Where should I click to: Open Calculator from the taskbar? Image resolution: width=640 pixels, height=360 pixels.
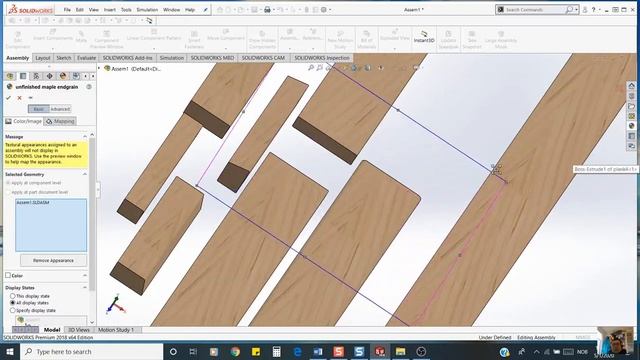point(276,351)
